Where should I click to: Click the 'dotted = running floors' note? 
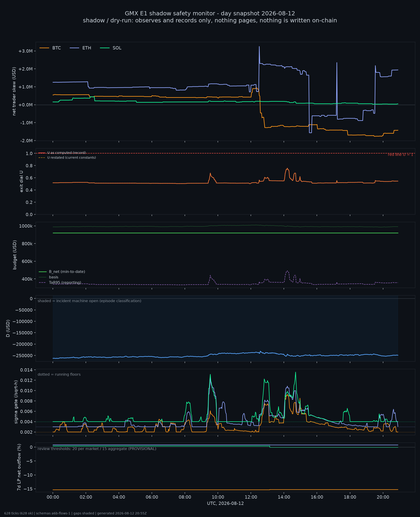click(59, 374)
